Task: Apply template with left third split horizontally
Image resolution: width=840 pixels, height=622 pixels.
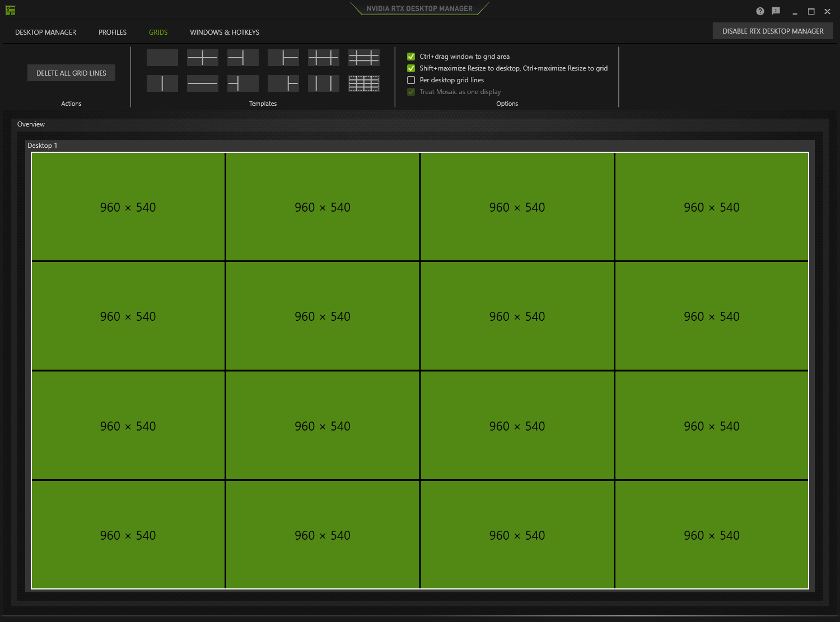Action: pos(243,83)
